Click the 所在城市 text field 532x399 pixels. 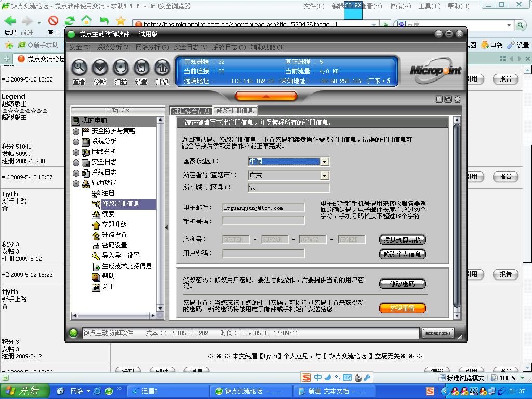tap(289, 188)
